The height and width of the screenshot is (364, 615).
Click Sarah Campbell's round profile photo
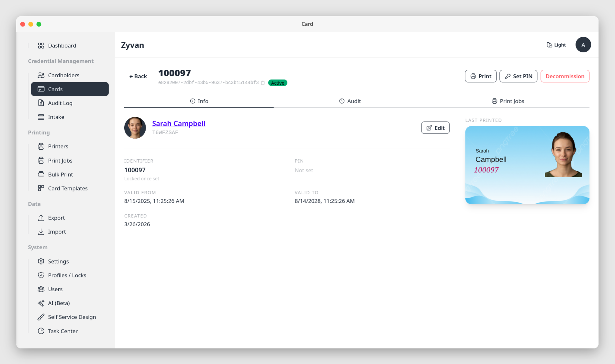(x=135, y=128)
